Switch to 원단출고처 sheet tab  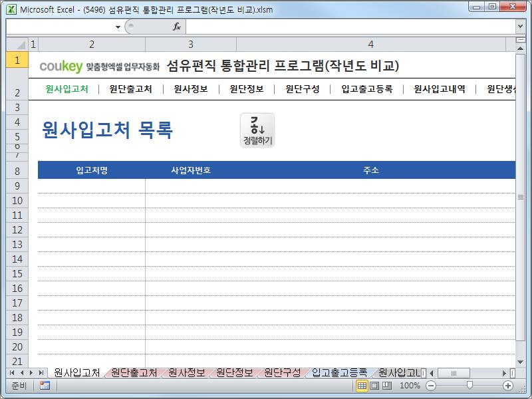134,373
